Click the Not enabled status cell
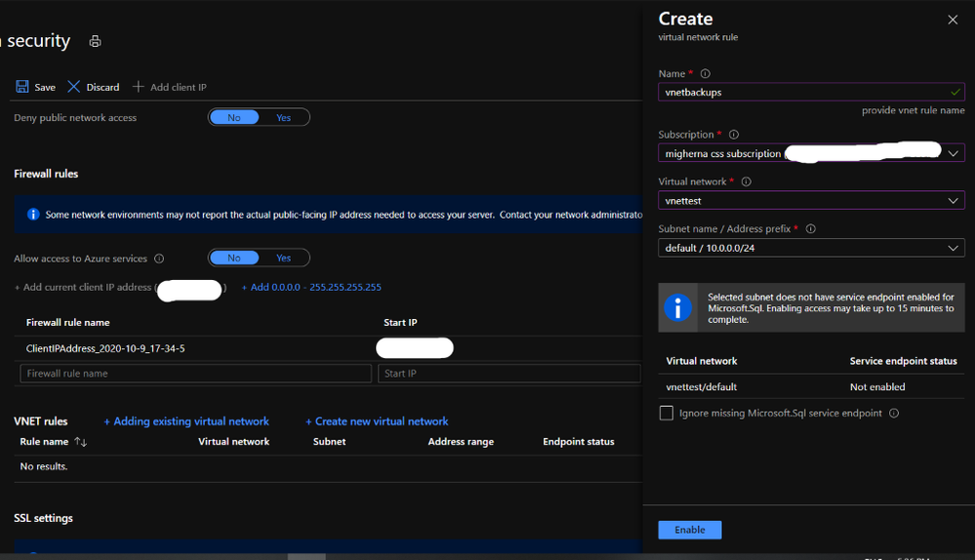975x560 pixels. pyautogui.click(x=877, y=386)
